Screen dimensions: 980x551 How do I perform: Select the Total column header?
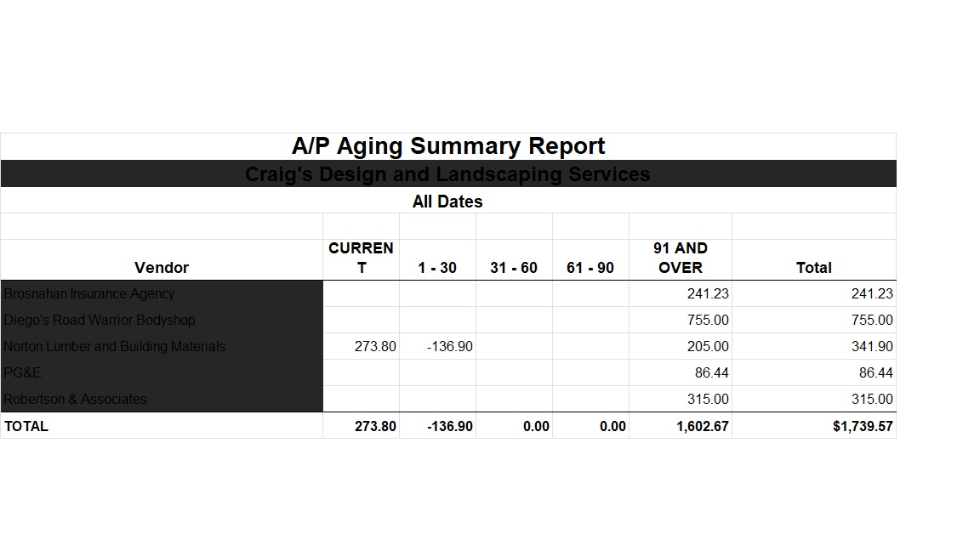(x=813, y=267)
